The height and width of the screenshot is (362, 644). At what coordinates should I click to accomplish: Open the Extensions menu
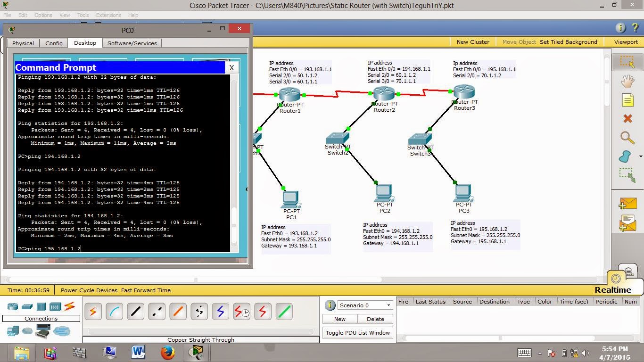108,15
